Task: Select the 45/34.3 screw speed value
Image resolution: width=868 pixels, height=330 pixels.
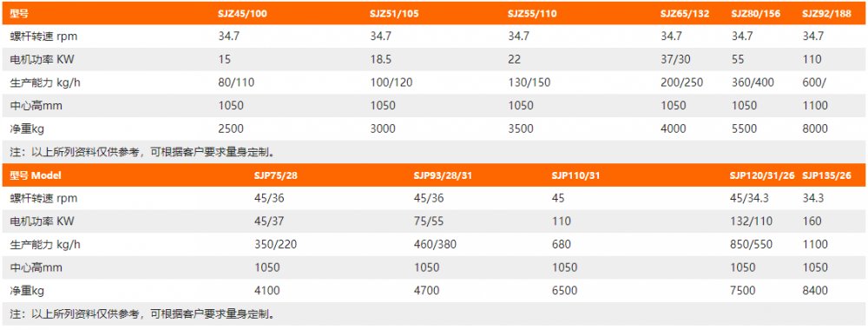Action: coord(750,198)
